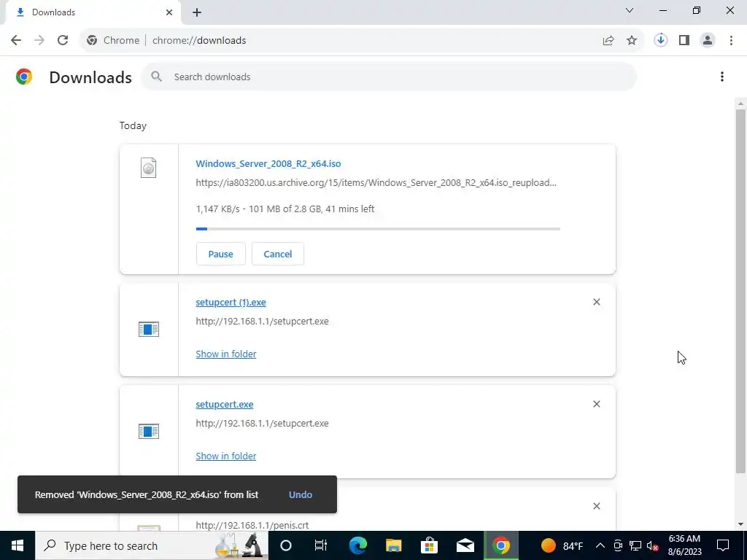Viewport: 747px width, 560px height.
Task: Pause the Windows Server ISO download
Action: coord(220,254)
